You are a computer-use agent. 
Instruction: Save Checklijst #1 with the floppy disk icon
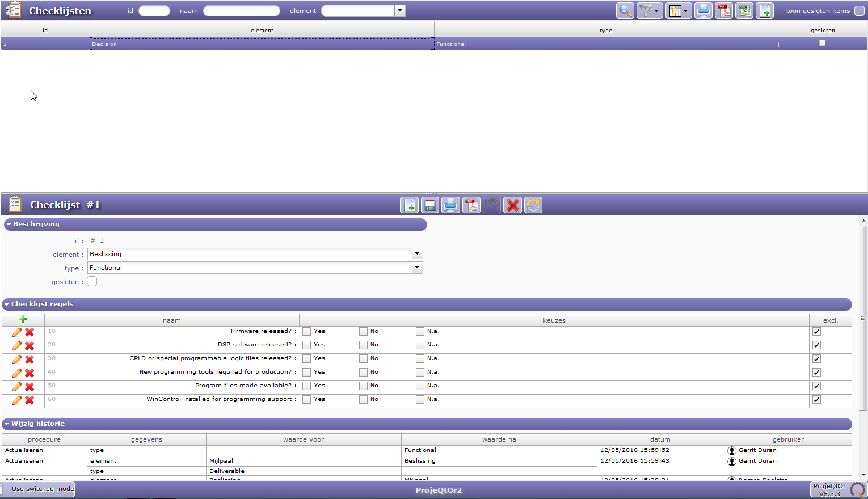pyautogui.click(x=430, y=205)
